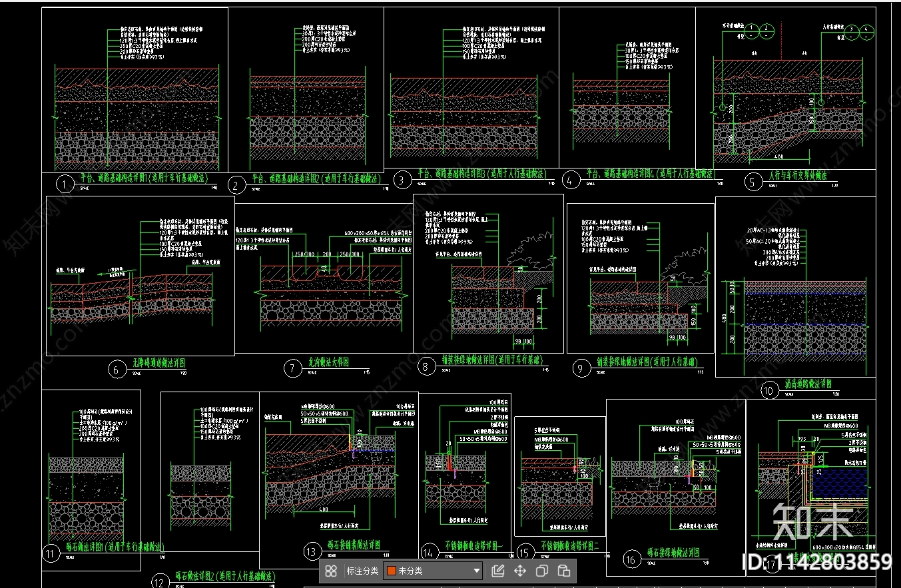This screenshot has width=901, height=588.
Task: Click the 知末 logo watermark
Action: (812, 521)
